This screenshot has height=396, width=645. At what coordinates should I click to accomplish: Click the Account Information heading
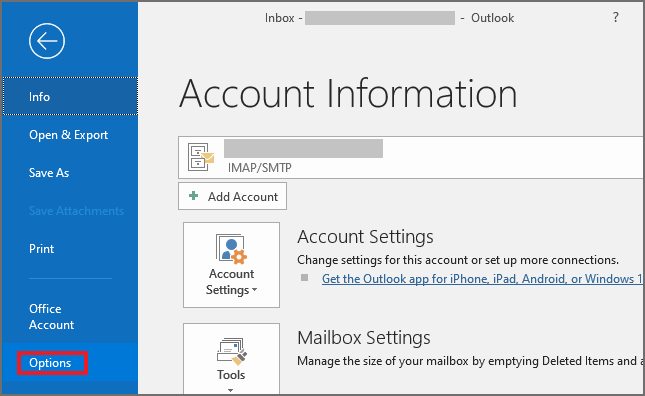pos(348,94)
